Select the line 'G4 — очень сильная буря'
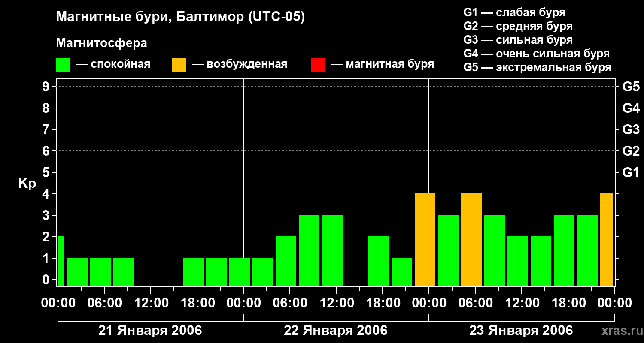 tap(537, 54)
